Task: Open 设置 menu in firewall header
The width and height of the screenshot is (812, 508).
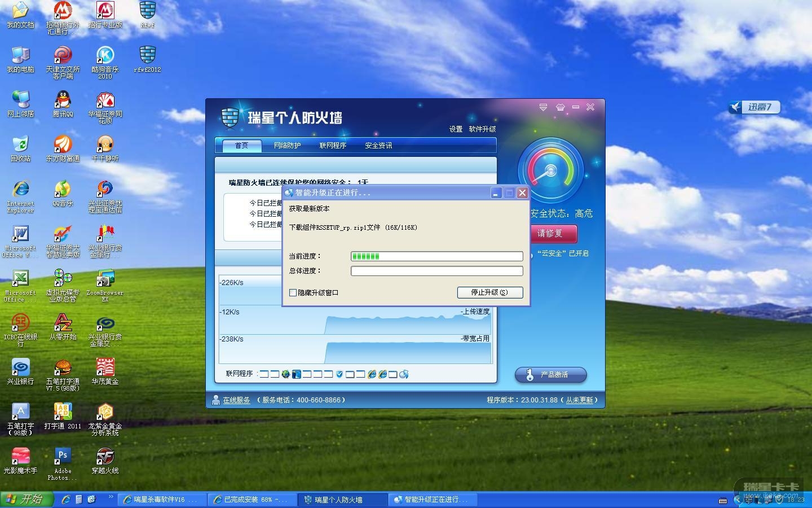Action: click(456, 129)
